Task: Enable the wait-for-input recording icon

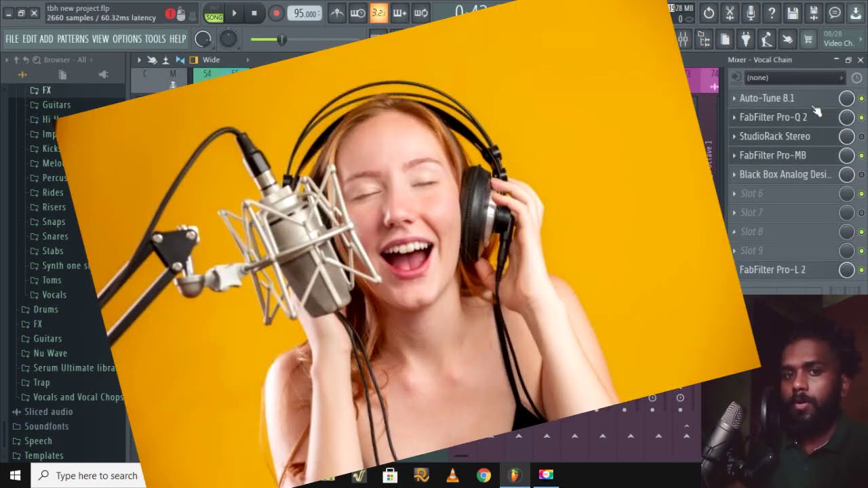Action: point(357,13)
